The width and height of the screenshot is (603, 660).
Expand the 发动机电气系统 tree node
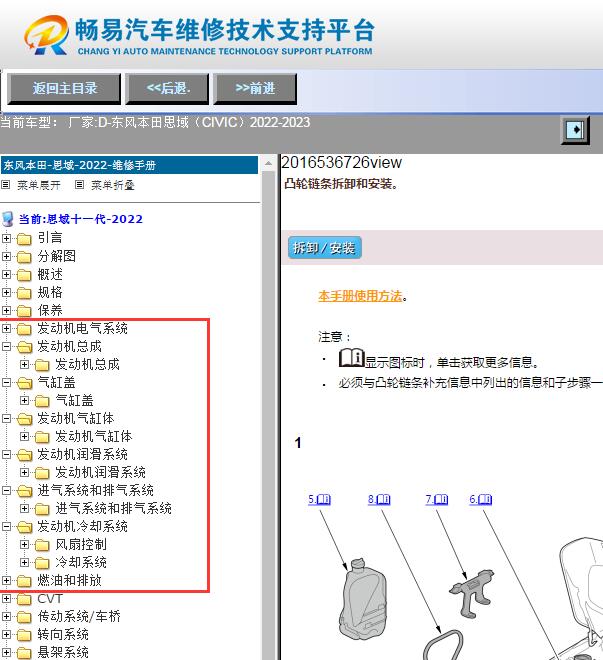coord(6,328)
